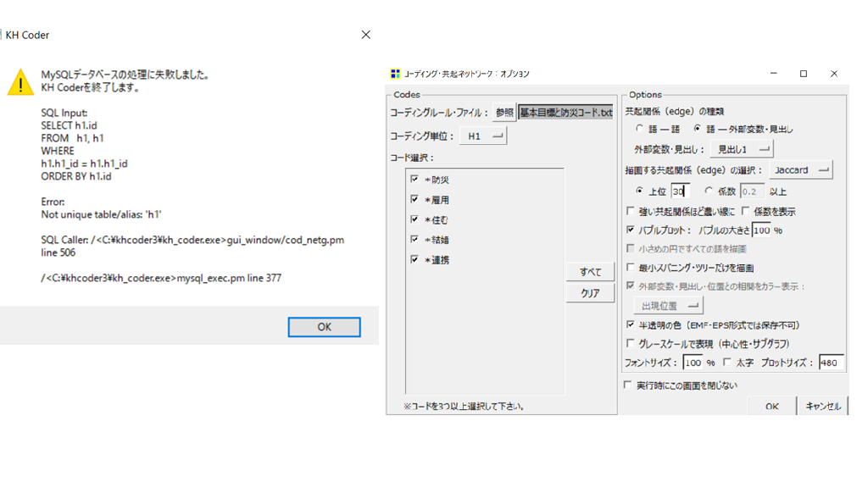
Task: Click the 係数 value field showing 0.2
Action: [x=752, y=191]
